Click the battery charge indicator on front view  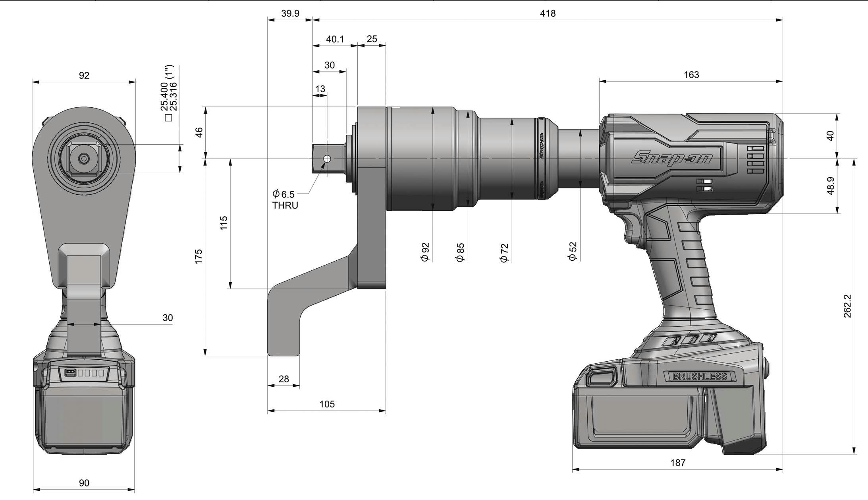click(84, 373)
